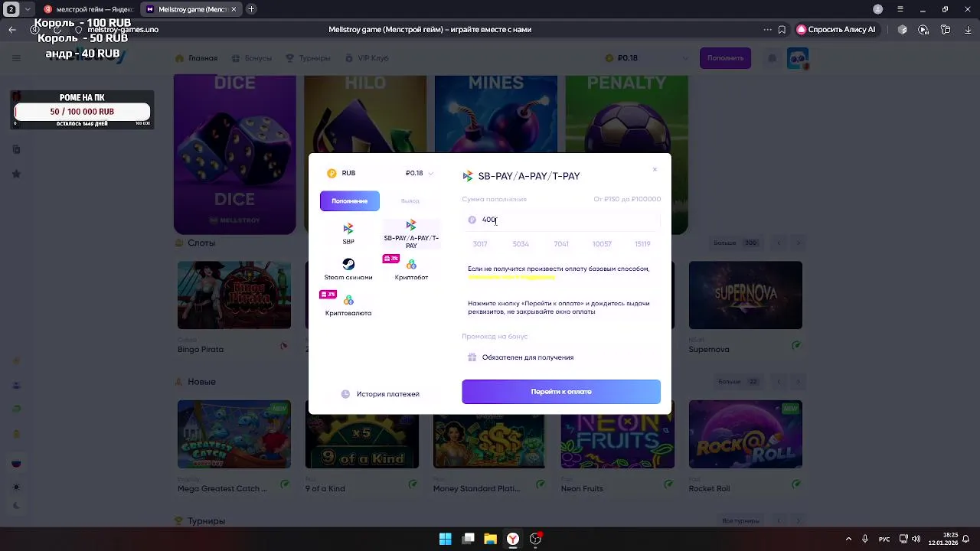This screenshot has height=551, width=980.
Task: Go back with the browser arrow
Action: click(12, 29)
